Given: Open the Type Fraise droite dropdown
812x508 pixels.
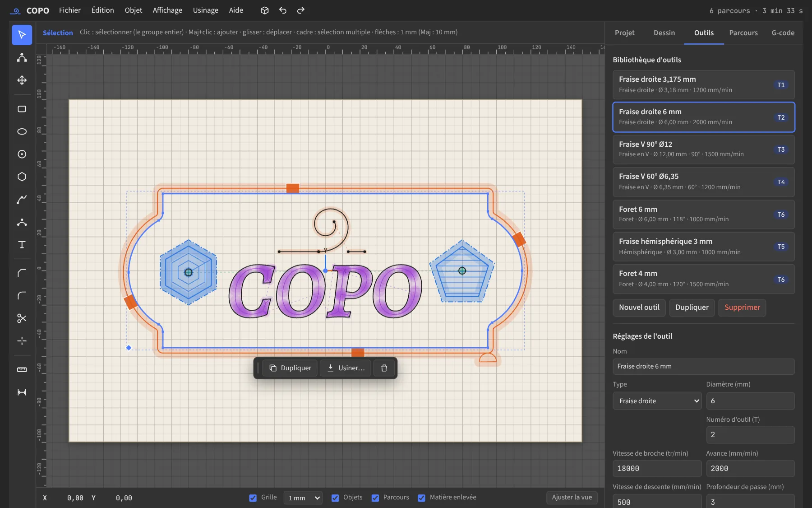Looking at the screenshot, I should (657, 401).
